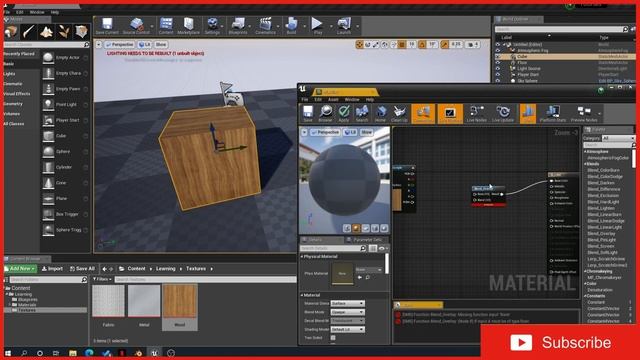Screen dimensions: 640x360
Task: Click Build in the main toolbar
Action: click(291, 26)
